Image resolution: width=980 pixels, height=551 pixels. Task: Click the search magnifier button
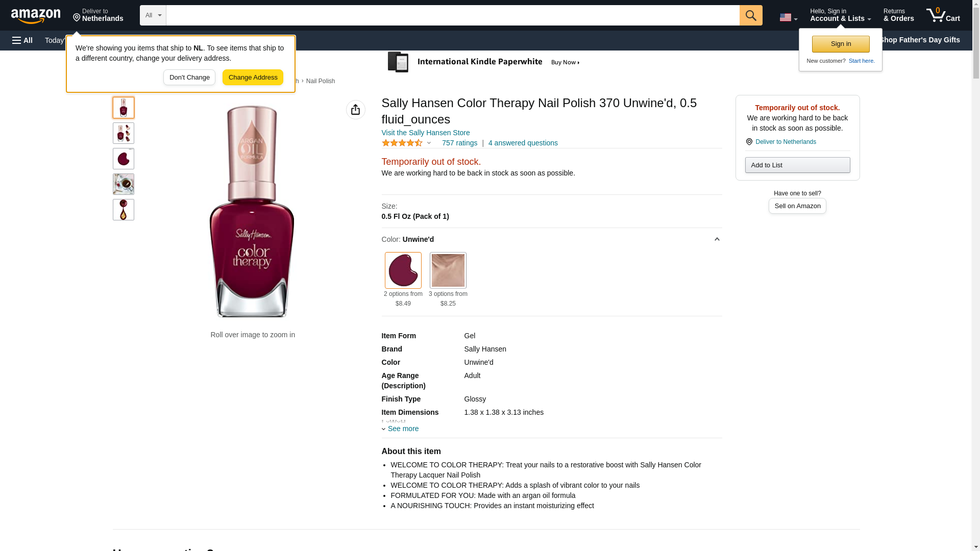750,15
